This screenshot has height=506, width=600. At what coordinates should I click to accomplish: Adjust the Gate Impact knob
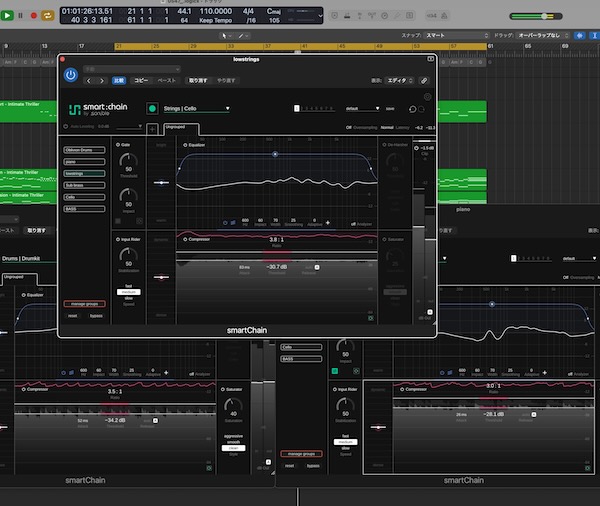[x=129, y=197]
